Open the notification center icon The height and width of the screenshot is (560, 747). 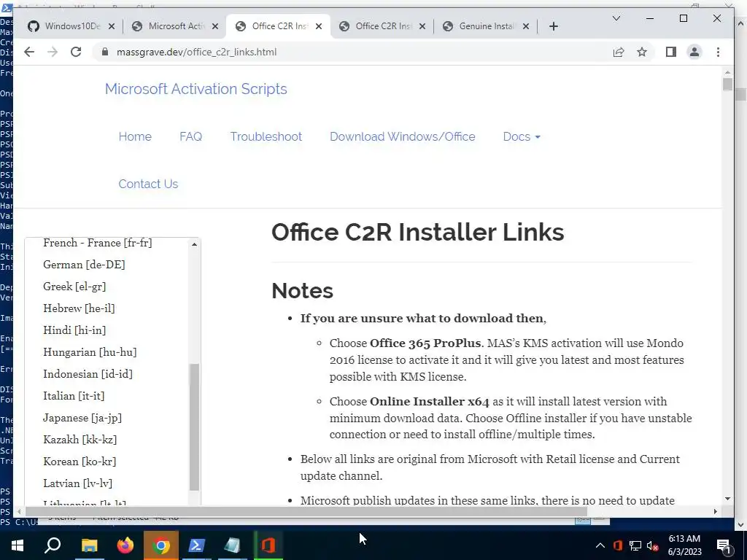[724, 546]
